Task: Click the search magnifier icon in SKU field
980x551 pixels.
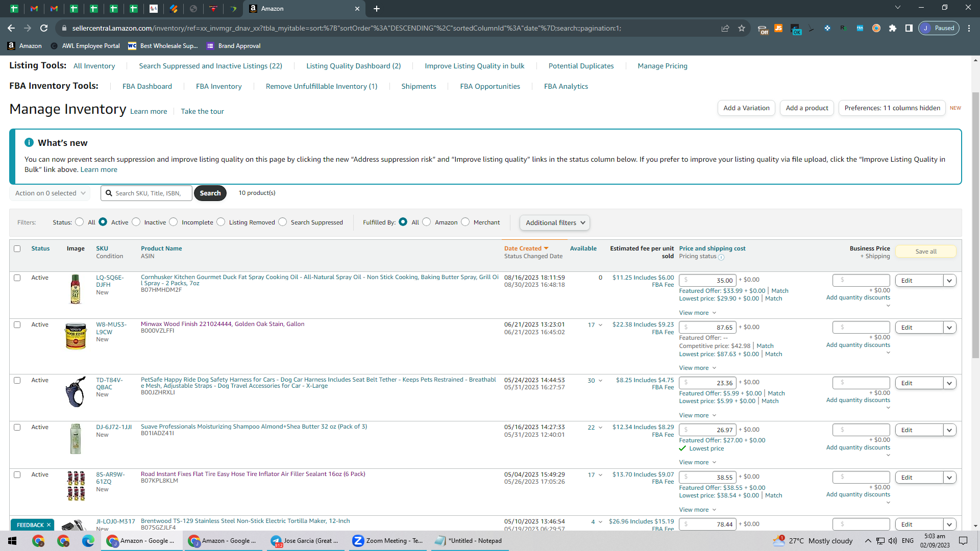Action: coord(109,193)
